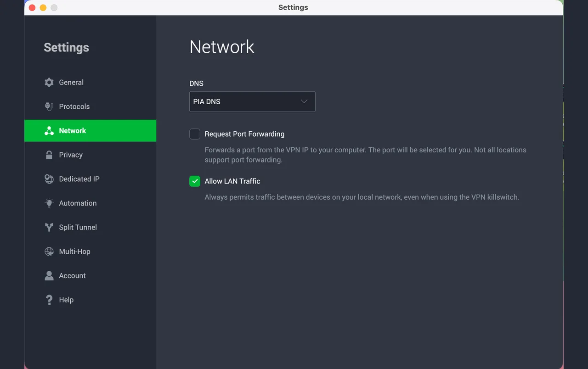Click the Network page heading
The width and height of the screenshot is (588, 369).
[222, 47]
